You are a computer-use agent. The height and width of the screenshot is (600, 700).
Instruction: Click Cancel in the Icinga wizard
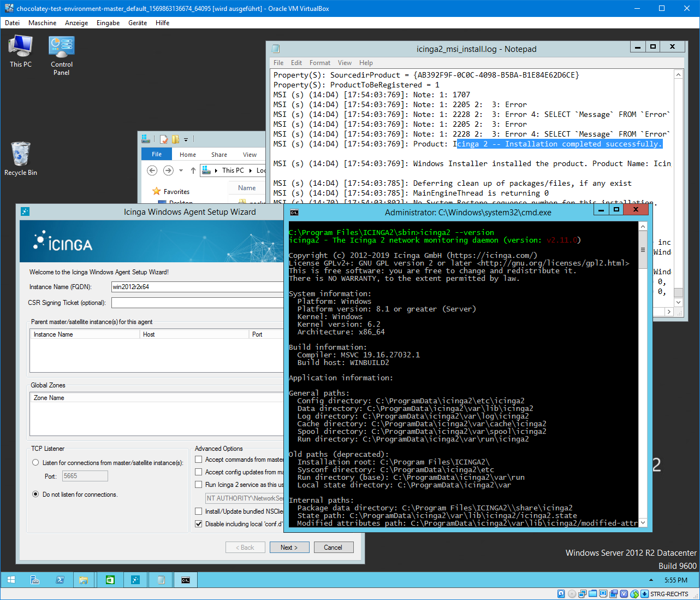[x=333, y=548]
